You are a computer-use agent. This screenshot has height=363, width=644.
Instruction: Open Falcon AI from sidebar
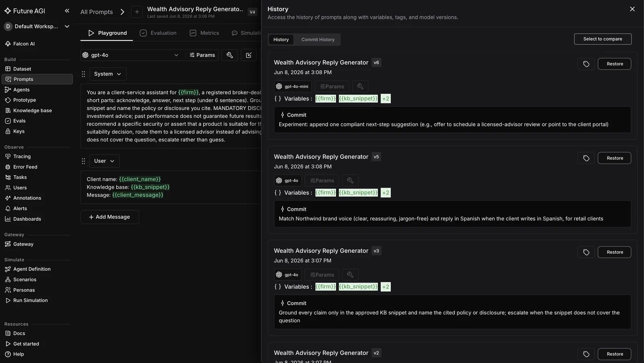[x=37, y=44]
